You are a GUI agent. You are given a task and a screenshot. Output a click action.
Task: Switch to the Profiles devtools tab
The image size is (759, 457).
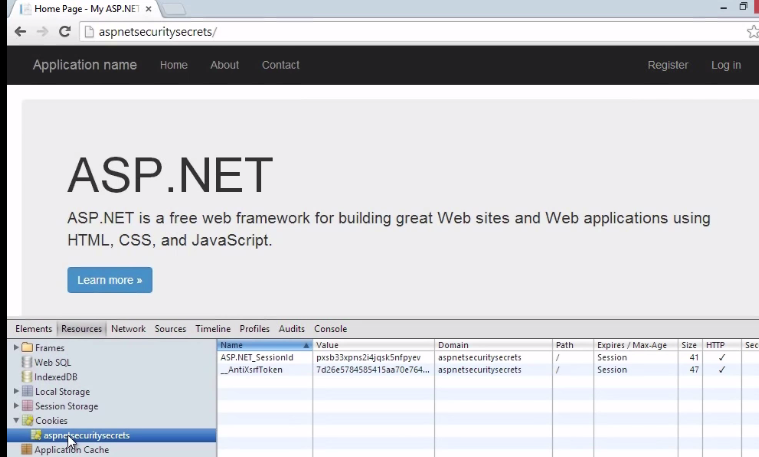tap(255, 329)
